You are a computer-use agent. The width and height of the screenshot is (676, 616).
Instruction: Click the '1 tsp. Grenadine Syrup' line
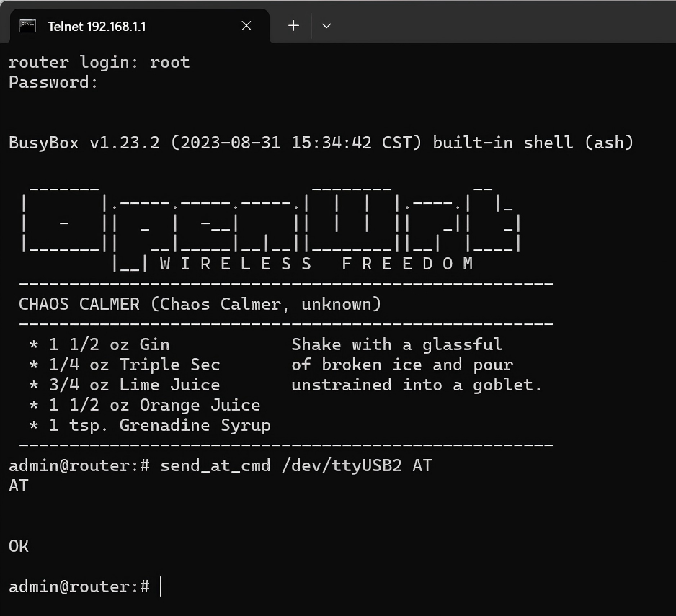click(x=159, y=425)
